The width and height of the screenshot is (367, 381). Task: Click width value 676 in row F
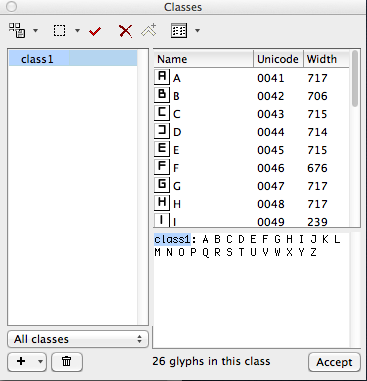click(x=317, y=168)
